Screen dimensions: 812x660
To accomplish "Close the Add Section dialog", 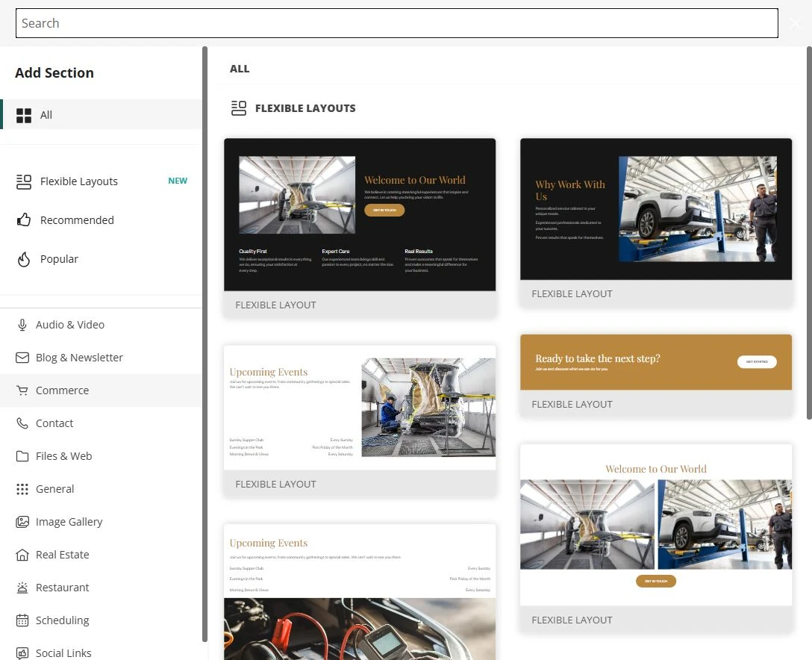I will click(796, 23).
